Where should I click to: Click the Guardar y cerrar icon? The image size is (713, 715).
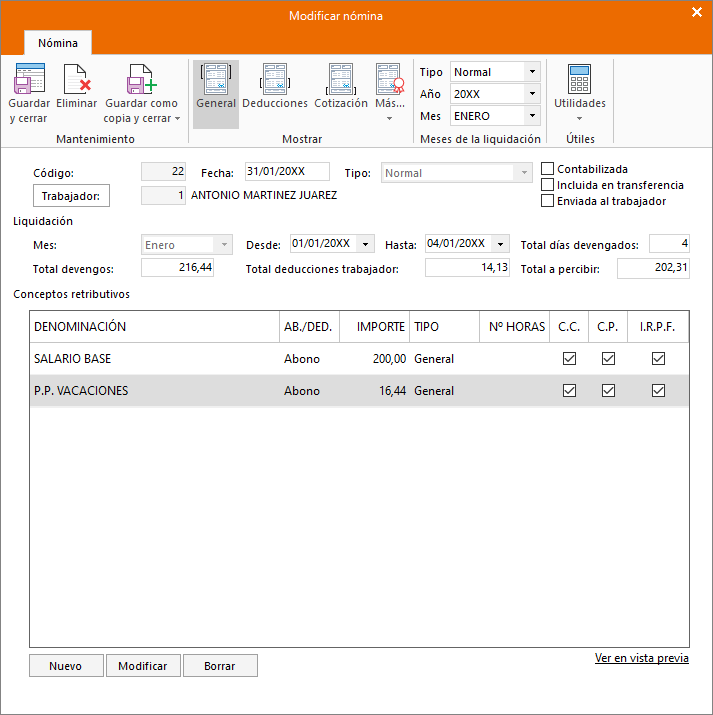(x=29, y=78)
